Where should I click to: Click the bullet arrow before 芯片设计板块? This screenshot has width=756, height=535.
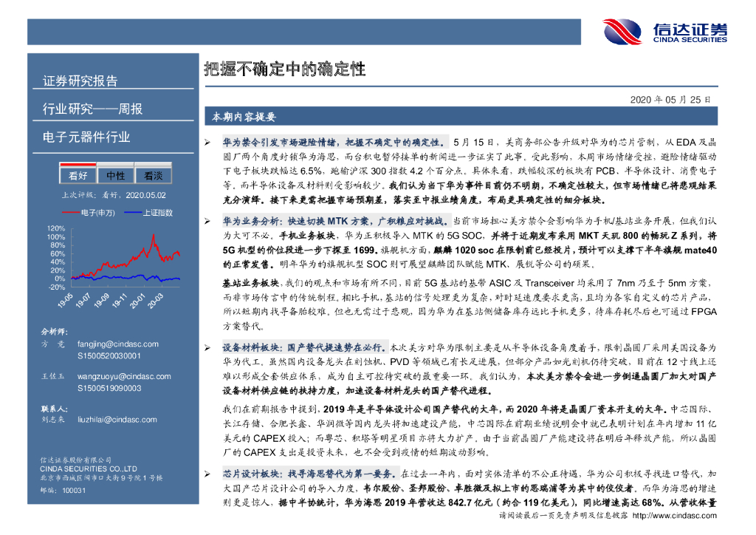pyautogui.click(x=207, y=474)
